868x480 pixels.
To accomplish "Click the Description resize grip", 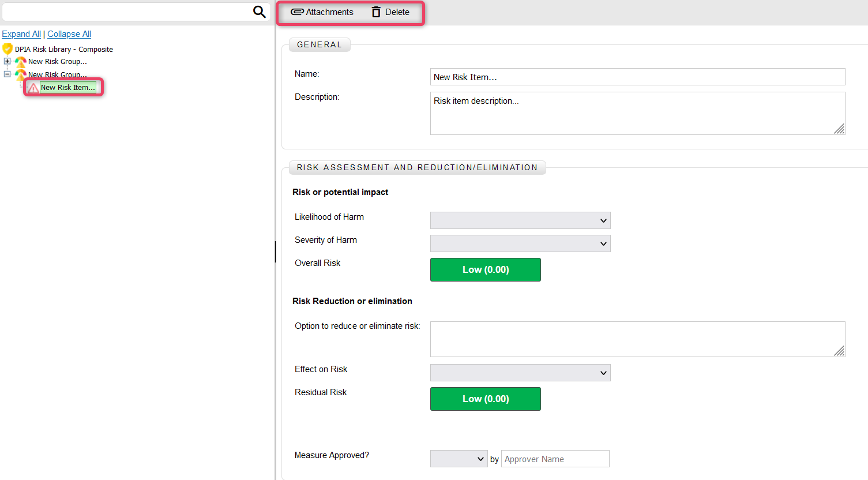I will [840, 129].
